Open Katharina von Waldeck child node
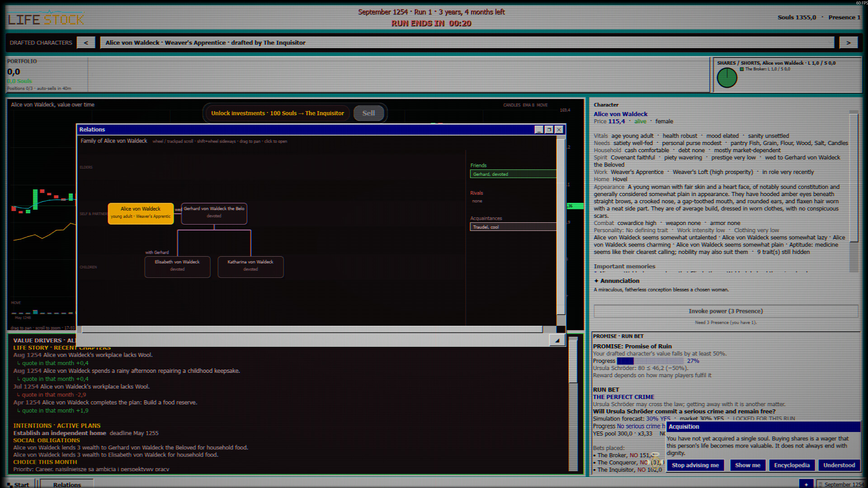The height and width of the screenshot is (488, 868). [250, 267]
